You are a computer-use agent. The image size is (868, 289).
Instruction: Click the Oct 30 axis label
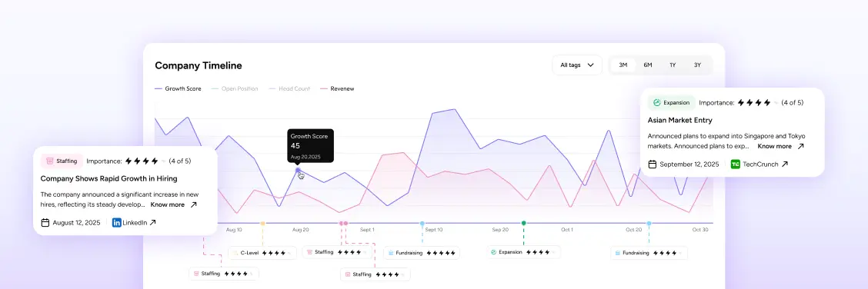click(x=700, y=229)
